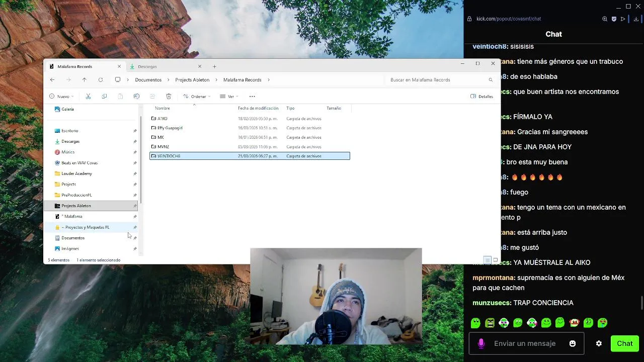Open the emoji picker in chat
This screenshot has height=362, width=644.
[573, 343]
